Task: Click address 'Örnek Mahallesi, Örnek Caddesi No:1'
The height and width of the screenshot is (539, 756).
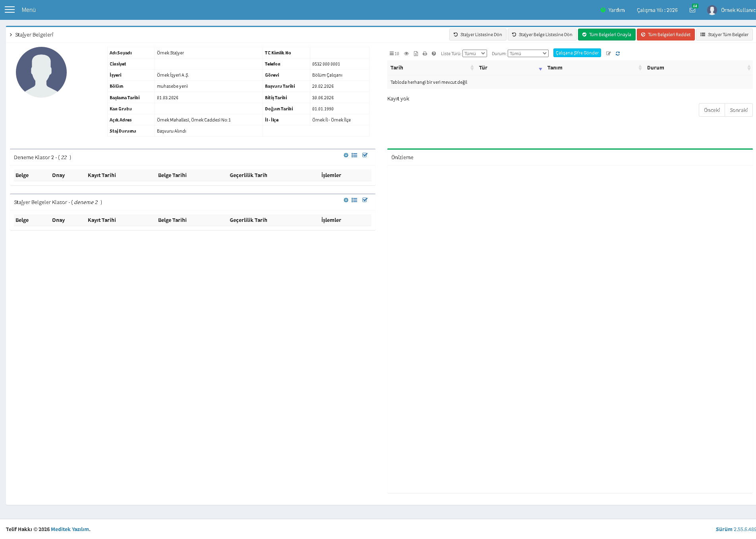Action: tap(194, 120)
